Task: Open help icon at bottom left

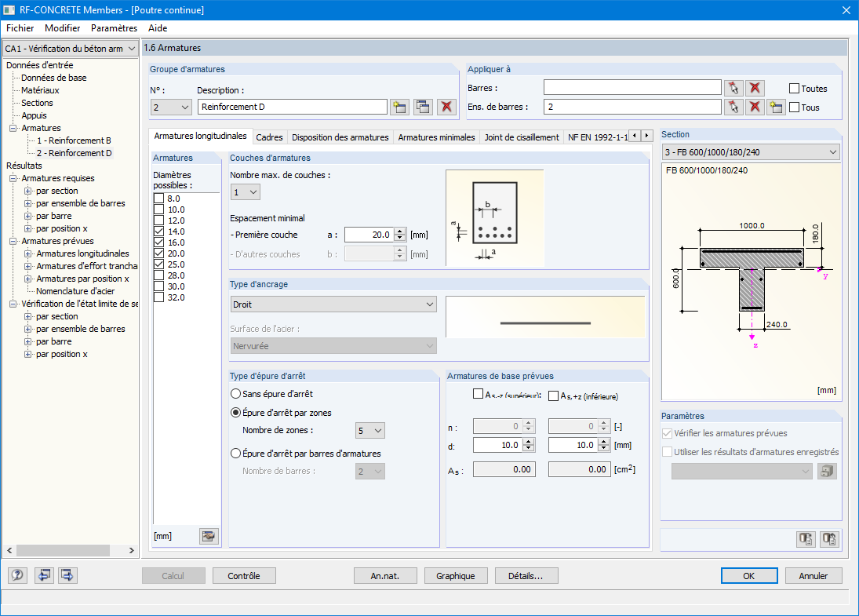Action: click(17, 575)
